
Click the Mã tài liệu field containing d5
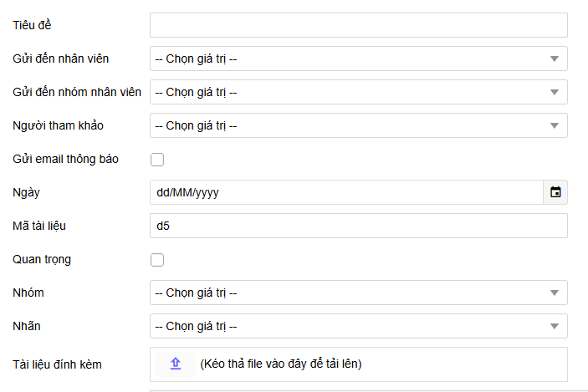[x=358, y=226]
